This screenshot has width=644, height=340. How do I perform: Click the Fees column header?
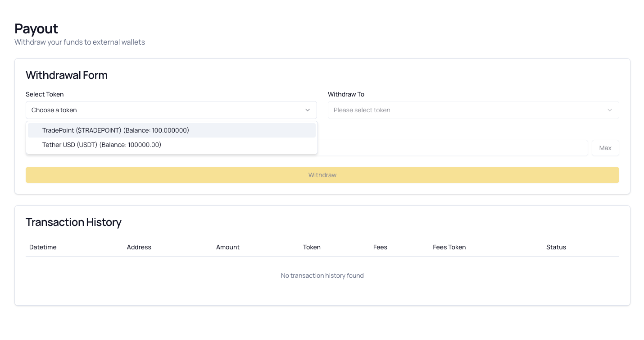tap(380, 247)
